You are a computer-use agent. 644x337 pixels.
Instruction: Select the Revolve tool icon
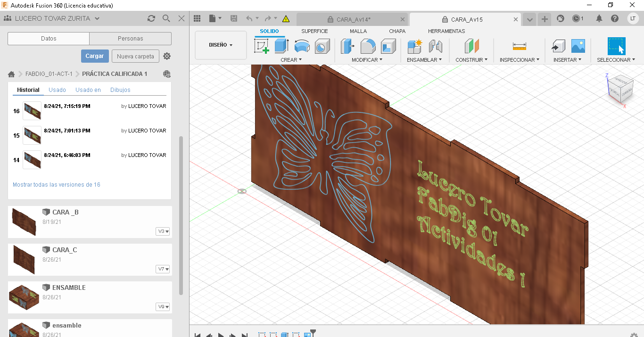(302, 46)
